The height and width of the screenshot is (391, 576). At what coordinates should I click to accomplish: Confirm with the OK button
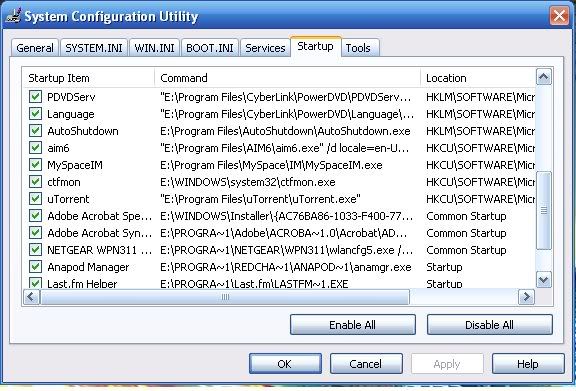pyautogui.click(x=285, y=364)
